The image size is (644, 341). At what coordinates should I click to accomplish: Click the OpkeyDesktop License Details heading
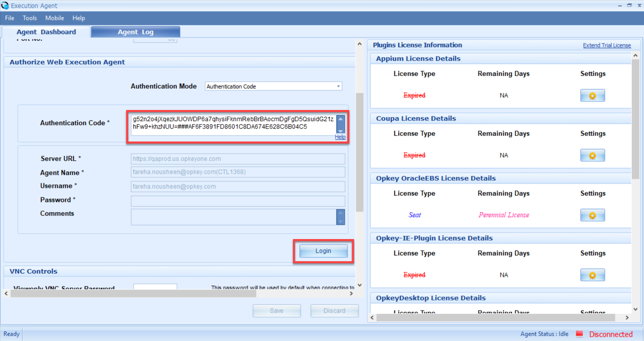pyautogui.click(x=431, y=298)
